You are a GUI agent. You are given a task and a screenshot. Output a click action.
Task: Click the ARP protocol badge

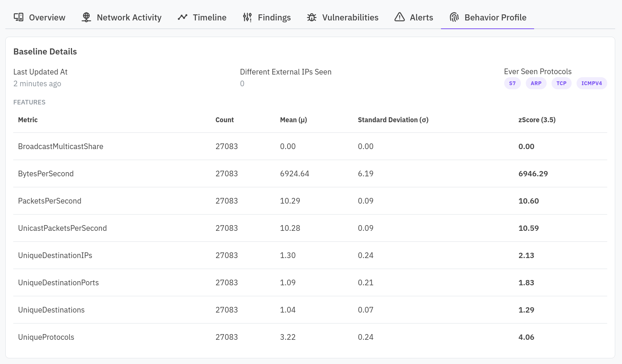point(536,83)
